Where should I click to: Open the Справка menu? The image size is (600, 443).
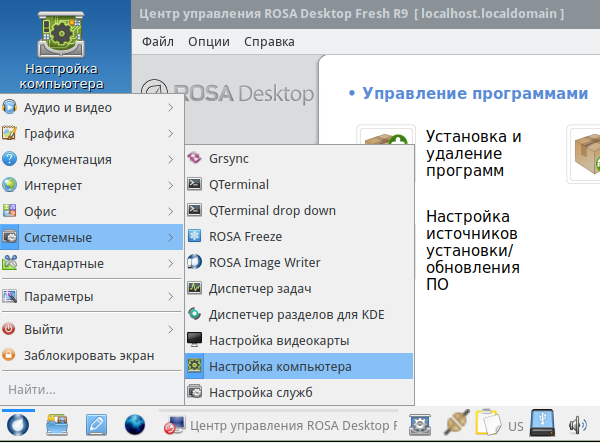tap(269, 41)
